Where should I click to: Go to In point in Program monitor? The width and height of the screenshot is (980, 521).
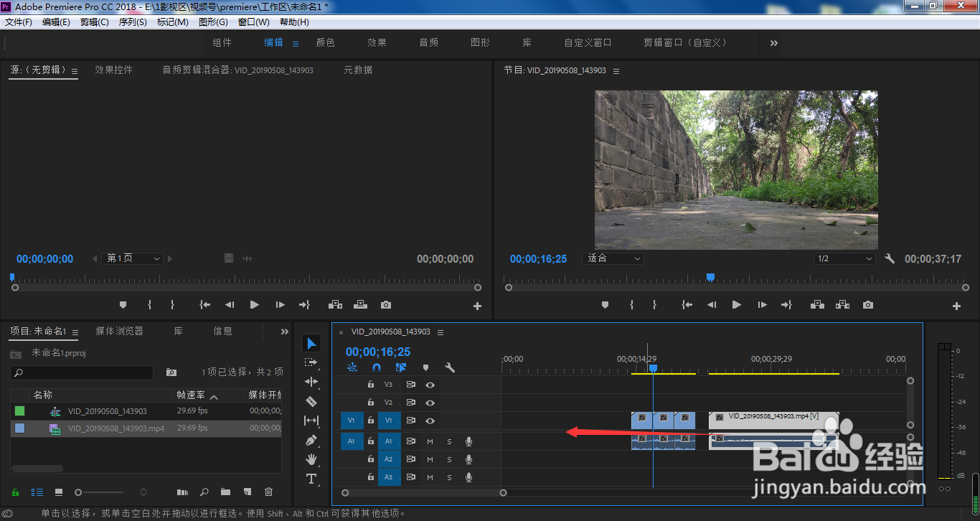(x=687, y=305)
